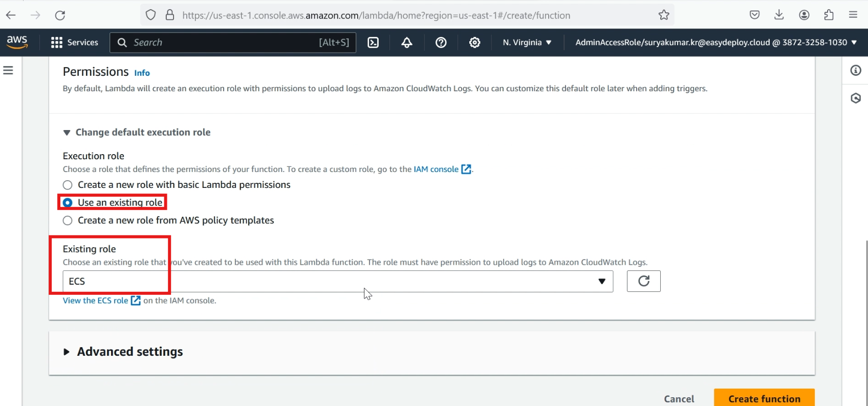Click the Cancel button

click(x=679, y=399)
